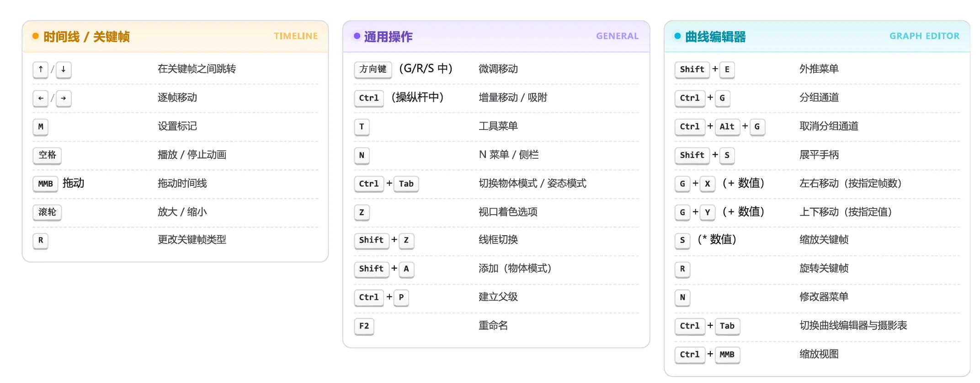Click the down arrow keycap
980x383 pixels.
coord(64,70)
